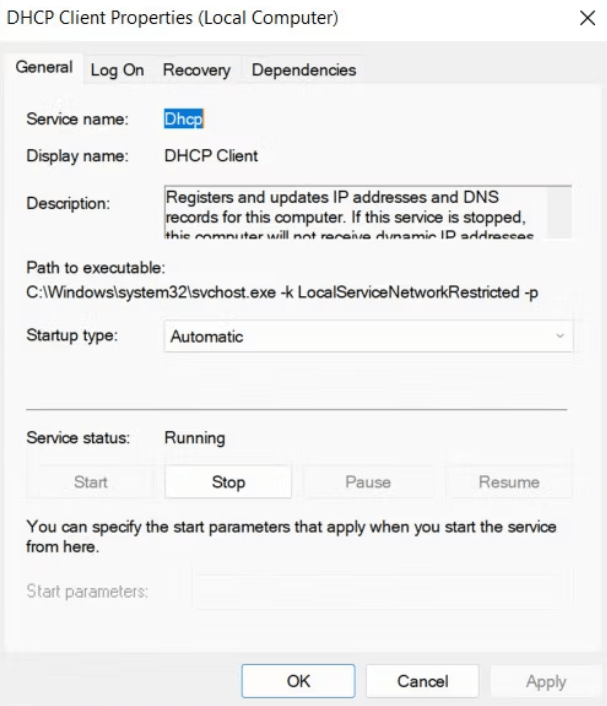Expand the Startup type dropdown

[x=367, y=337]
